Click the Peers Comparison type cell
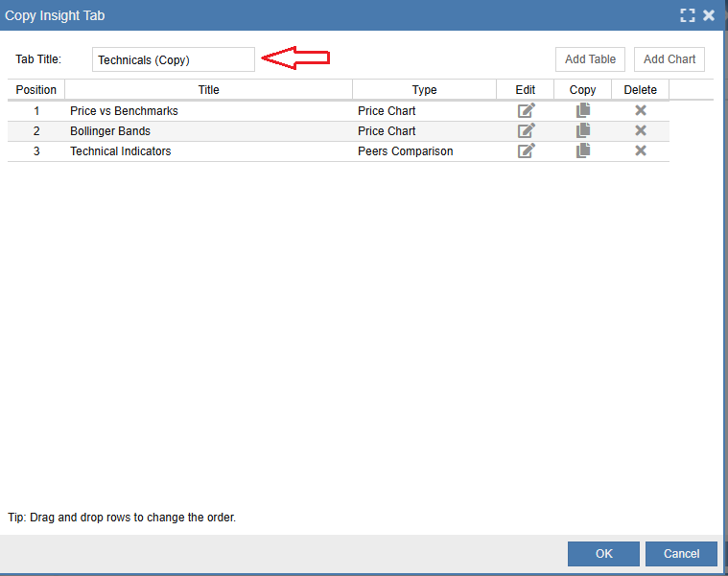 pyautogui.click(x=424, y=151)
